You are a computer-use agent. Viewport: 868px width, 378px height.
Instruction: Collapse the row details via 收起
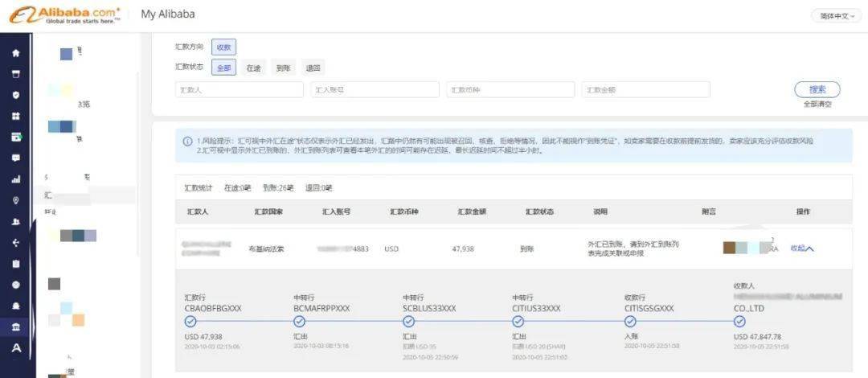[801, 249]
